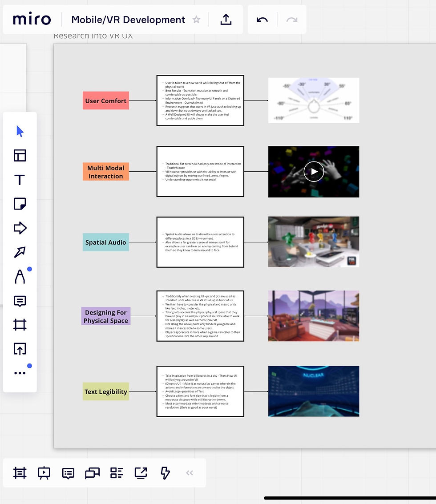Select the Comment tool in sidebar
The image size is (436, 504).
tap(20, 301)
